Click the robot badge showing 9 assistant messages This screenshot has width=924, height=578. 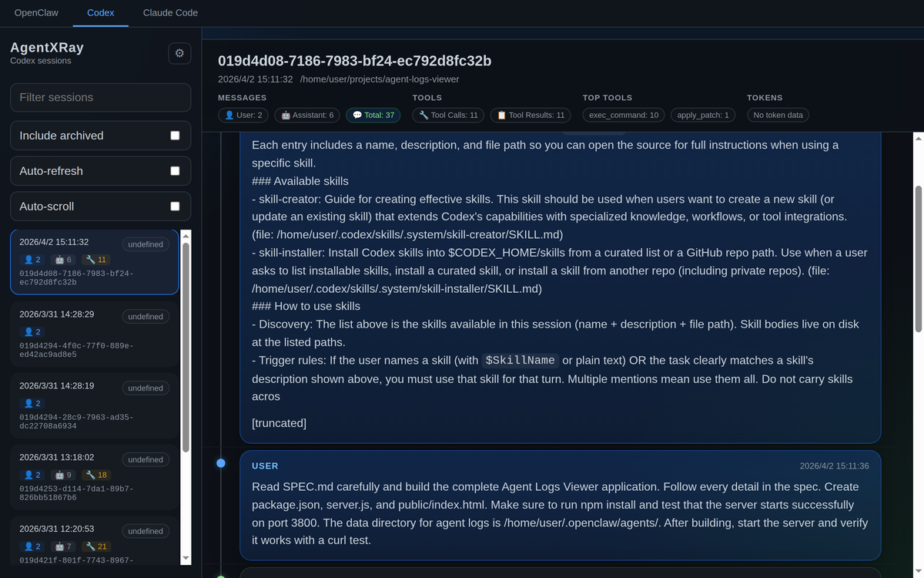(64, 475)
